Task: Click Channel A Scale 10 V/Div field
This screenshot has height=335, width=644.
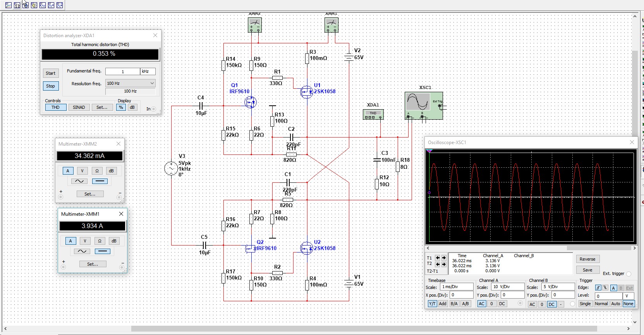Action: (507, 287)
